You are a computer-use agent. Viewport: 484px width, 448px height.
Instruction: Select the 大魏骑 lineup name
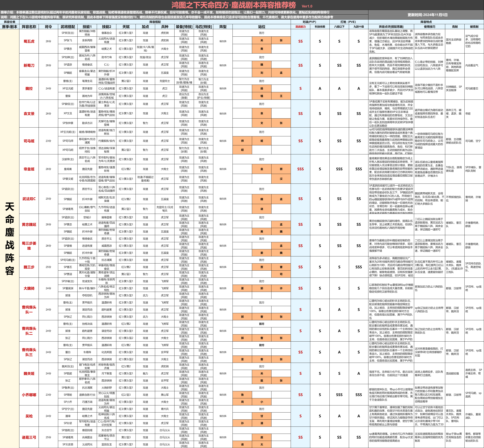tap(29, 288)
